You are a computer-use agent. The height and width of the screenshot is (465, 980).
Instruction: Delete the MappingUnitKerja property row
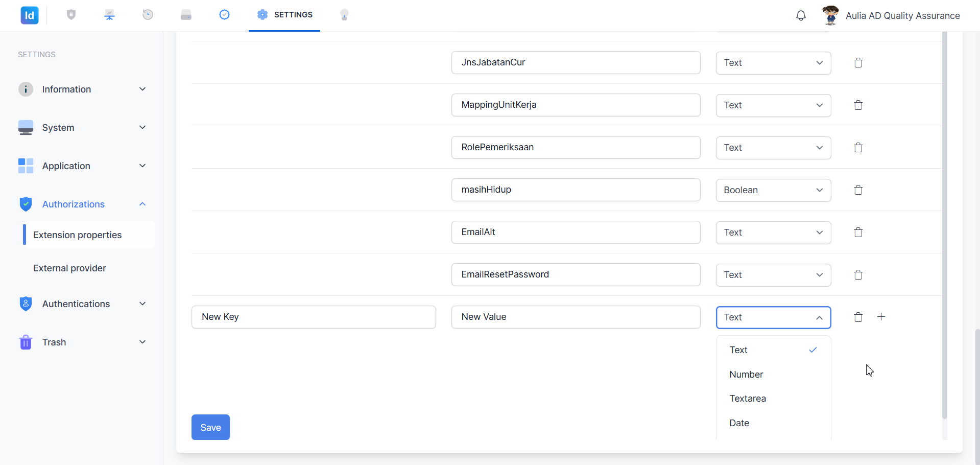858,105
